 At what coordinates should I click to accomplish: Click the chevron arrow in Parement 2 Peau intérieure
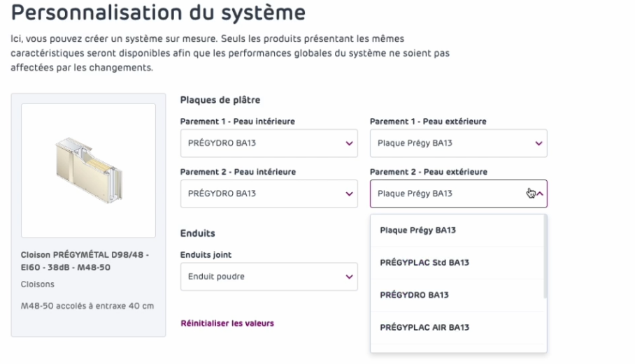coord(348,194)
